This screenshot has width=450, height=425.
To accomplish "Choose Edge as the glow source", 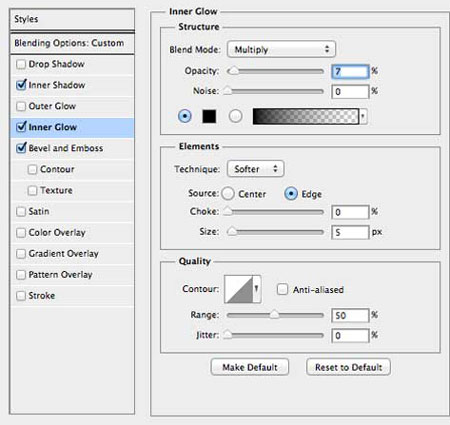I will [291, 194].
